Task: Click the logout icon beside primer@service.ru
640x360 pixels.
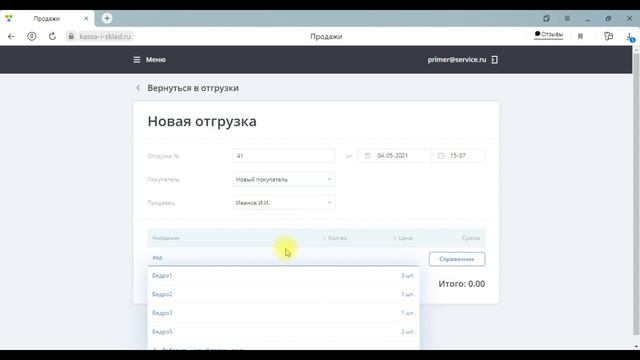Action: click(494, 60)
